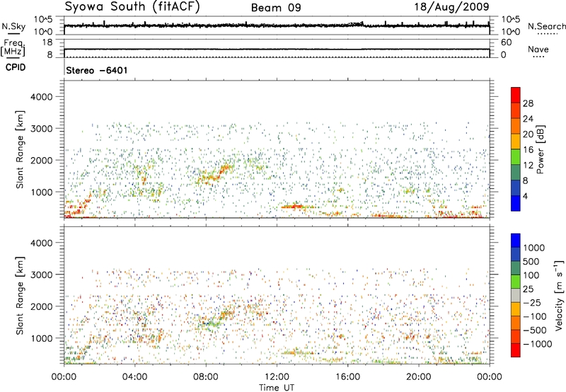Click the "12" Power colorbar label
The image size is (566, 392).
pyautogui.click(x=528, y=166)
